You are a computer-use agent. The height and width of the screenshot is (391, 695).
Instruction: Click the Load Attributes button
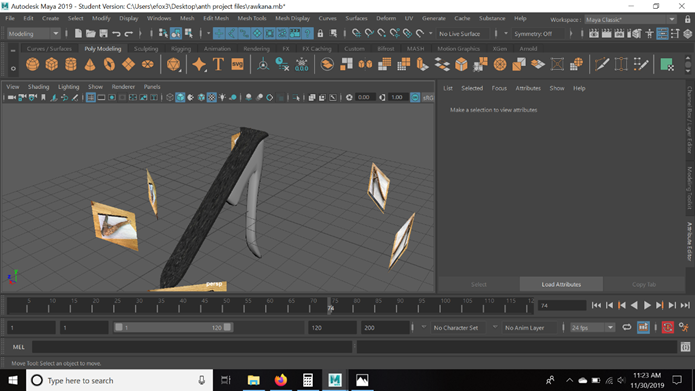point(561,284)
